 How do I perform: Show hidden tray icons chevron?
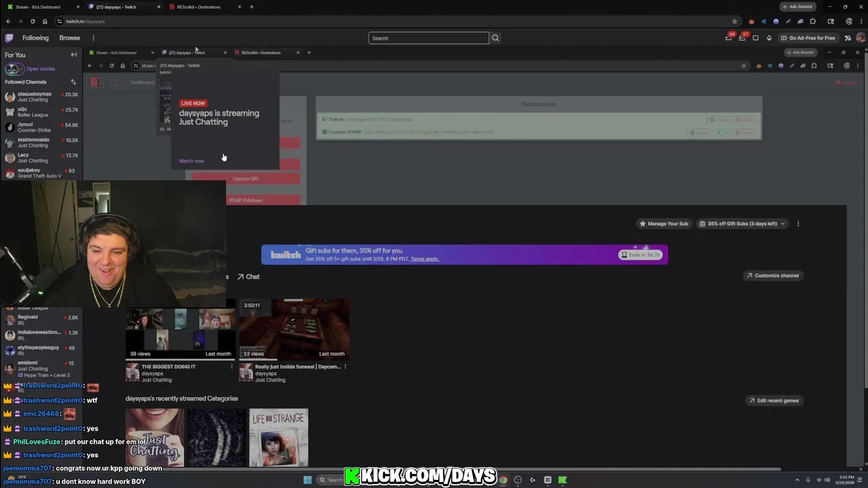click(x=798, y=480)
